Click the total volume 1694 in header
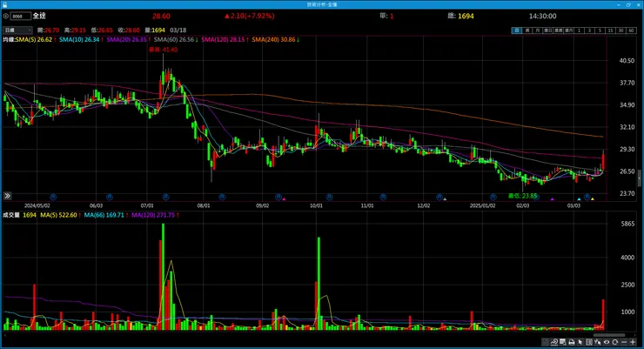The width and height of the screenshot is (644, 349). coord(466,16)
